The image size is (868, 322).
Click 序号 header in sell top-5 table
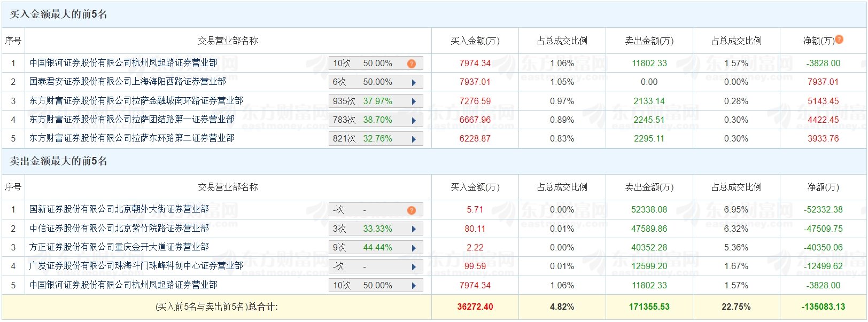[13, 187]
